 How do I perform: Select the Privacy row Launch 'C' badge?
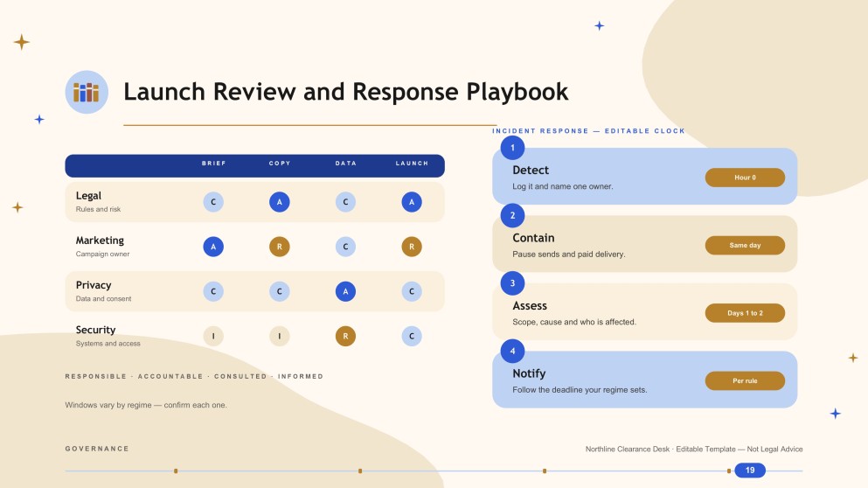pos(412,291)
